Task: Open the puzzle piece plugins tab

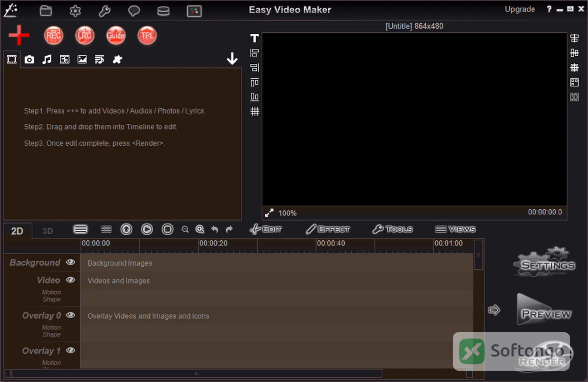Action: pos(117,59)
